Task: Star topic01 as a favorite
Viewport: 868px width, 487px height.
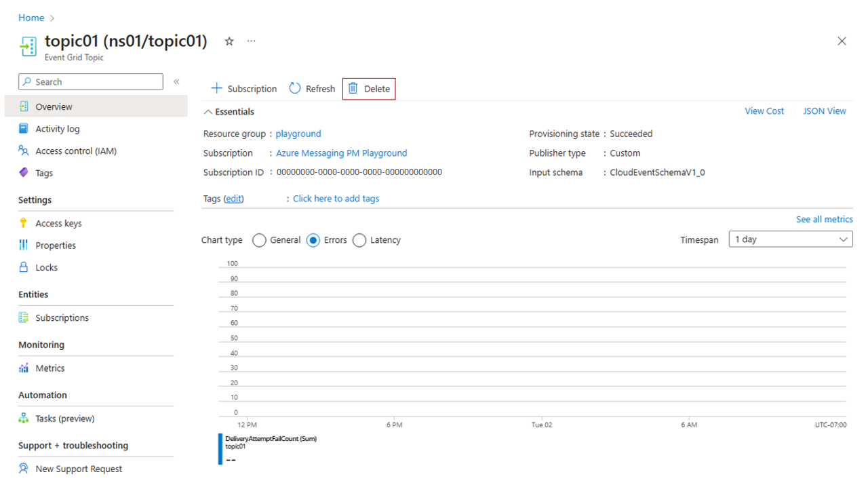Action: pos(229,41)
